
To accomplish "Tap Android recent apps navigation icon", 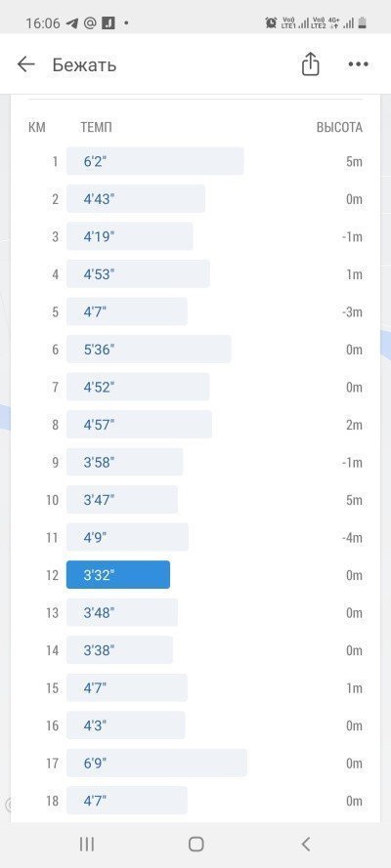I will 86,844.
